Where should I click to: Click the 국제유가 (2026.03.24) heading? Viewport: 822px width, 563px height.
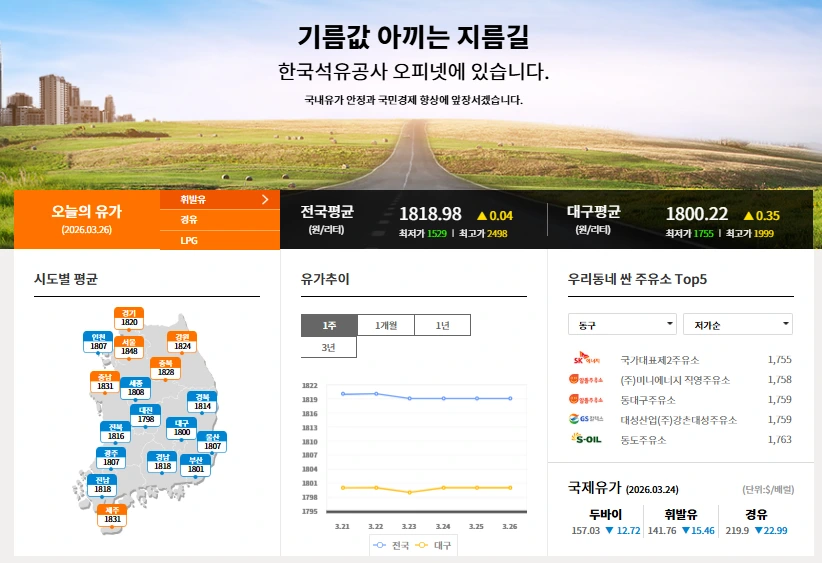[623, 488]
